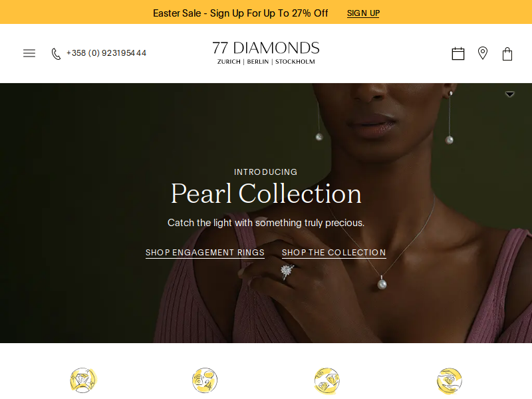Open the store locator pin icon
The width and height of the screenshot is (532, 399).
(483, 53)
